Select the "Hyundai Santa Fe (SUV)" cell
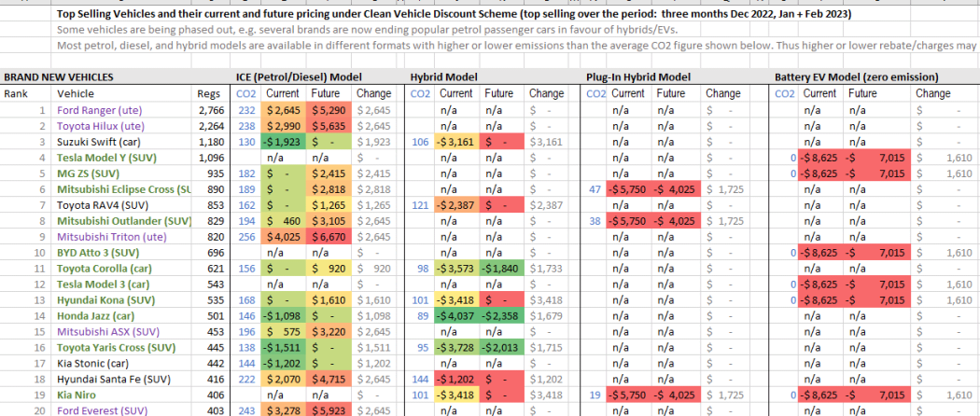 click(x=122, y=379)
